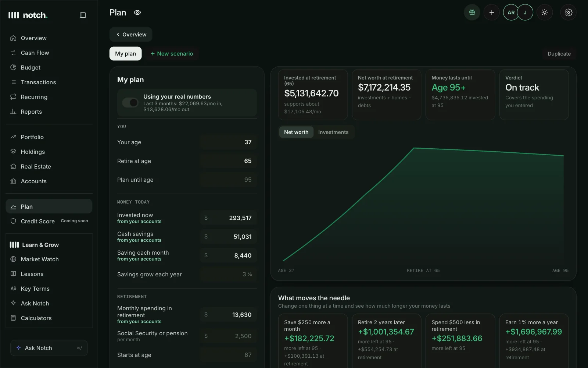588x368 pixels.
Task: Open the Calculators sidebar icon
Action: (x=13, y=318)
